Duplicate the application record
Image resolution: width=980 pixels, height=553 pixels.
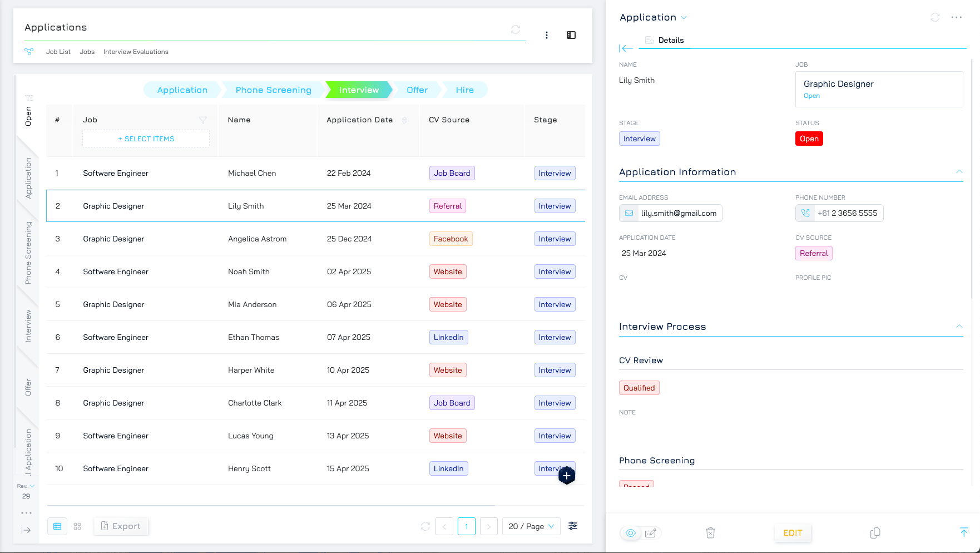pos(875,533)
